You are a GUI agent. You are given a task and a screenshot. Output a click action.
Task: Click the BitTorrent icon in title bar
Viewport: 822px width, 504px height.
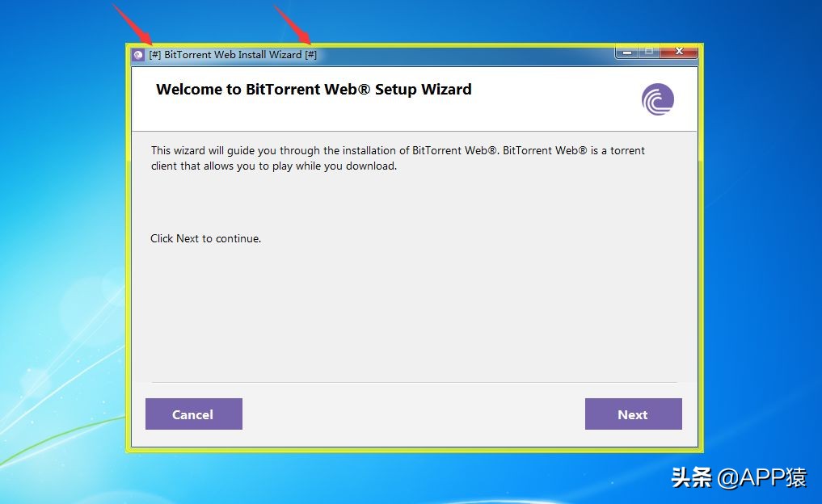pyautogui.click(x=138, y=54)
